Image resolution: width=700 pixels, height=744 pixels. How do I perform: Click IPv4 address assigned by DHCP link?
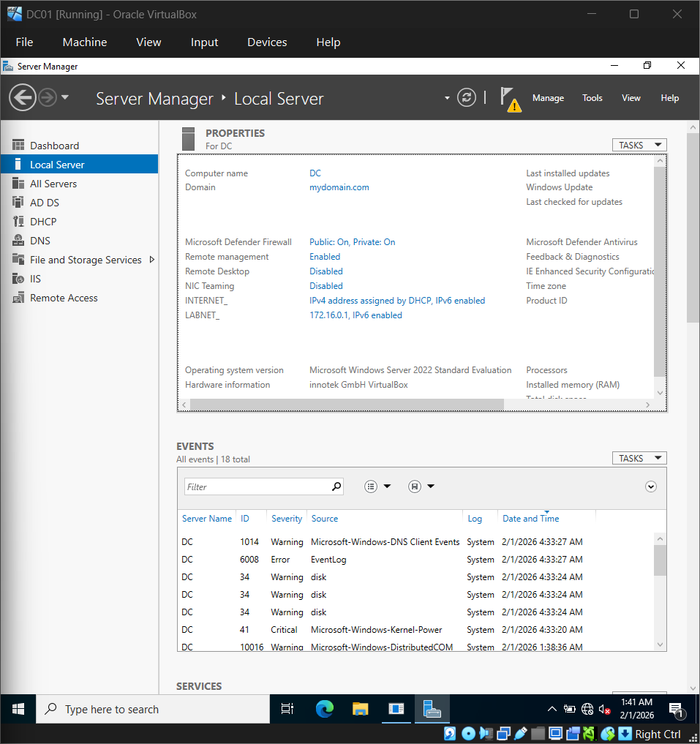396,301
